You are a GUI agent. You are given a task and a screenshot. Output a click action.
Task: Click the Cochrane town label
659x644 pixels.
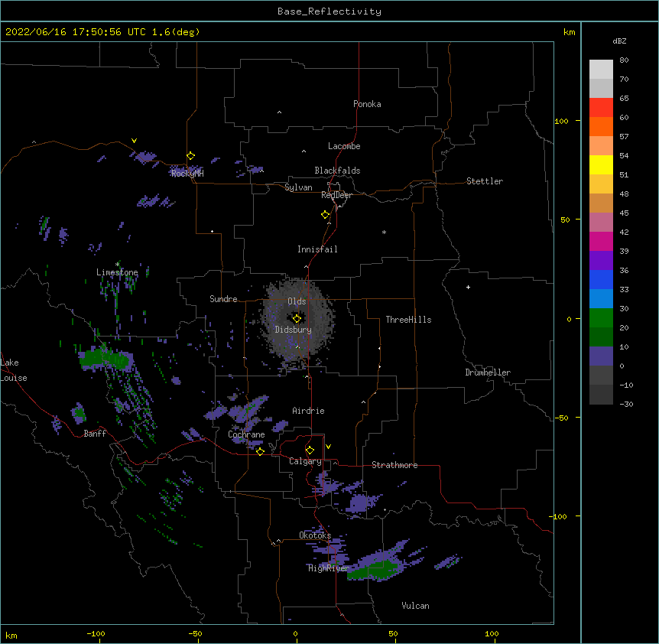[246, 434]
